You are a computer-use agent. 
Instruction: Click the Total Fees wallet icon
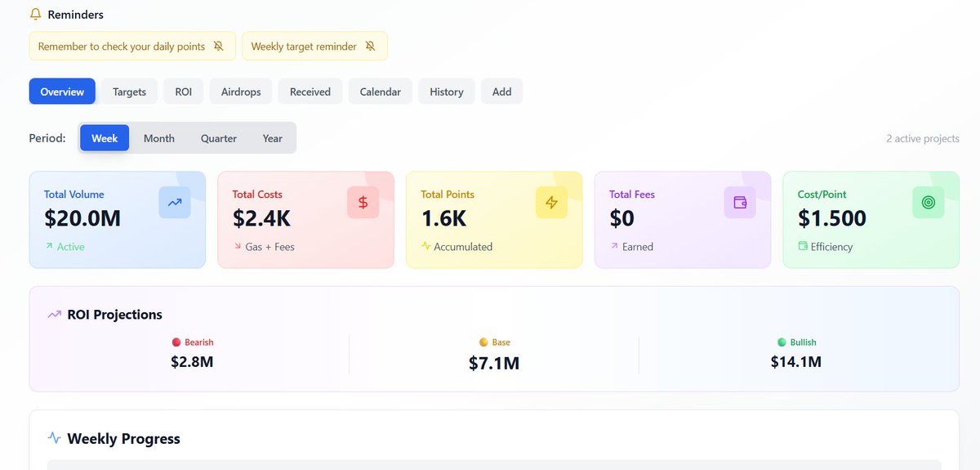pos(740,203)
